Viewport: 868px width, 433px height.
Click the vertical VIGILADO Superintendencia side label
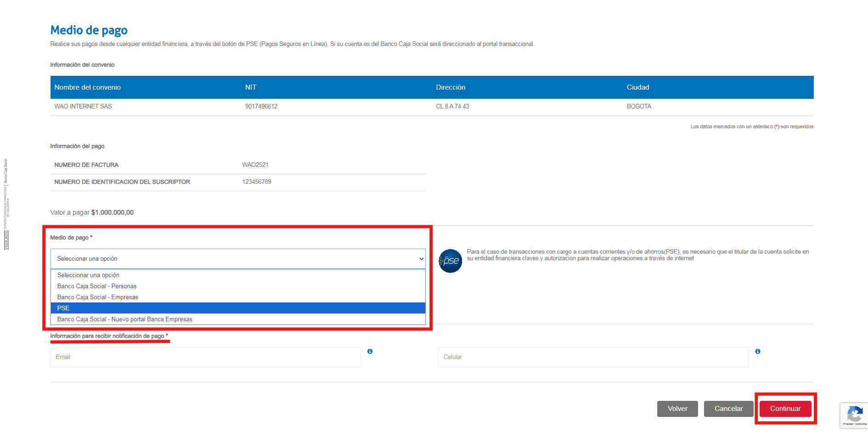tap(6, 205)
